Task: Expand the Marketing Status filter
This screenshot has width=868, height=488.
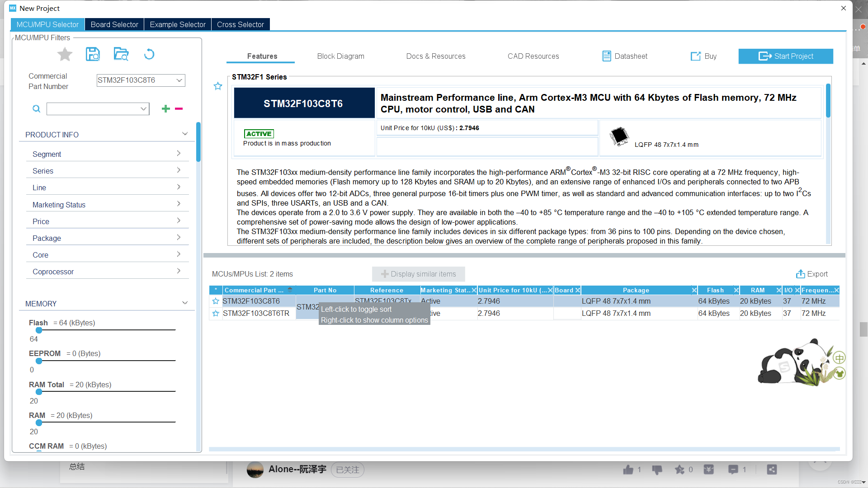Action: tap(179, 204)
